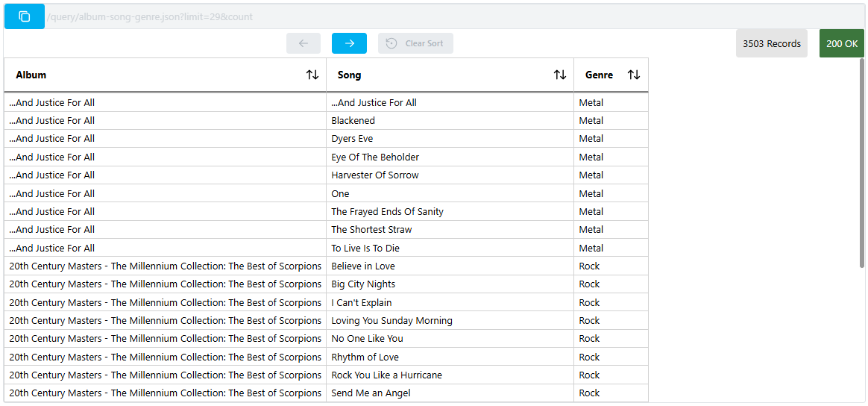This screenshot has width=868, height=406.
Task: Click Rock genre cell for Send Me an Angel
Action: (x=589, y=393)
